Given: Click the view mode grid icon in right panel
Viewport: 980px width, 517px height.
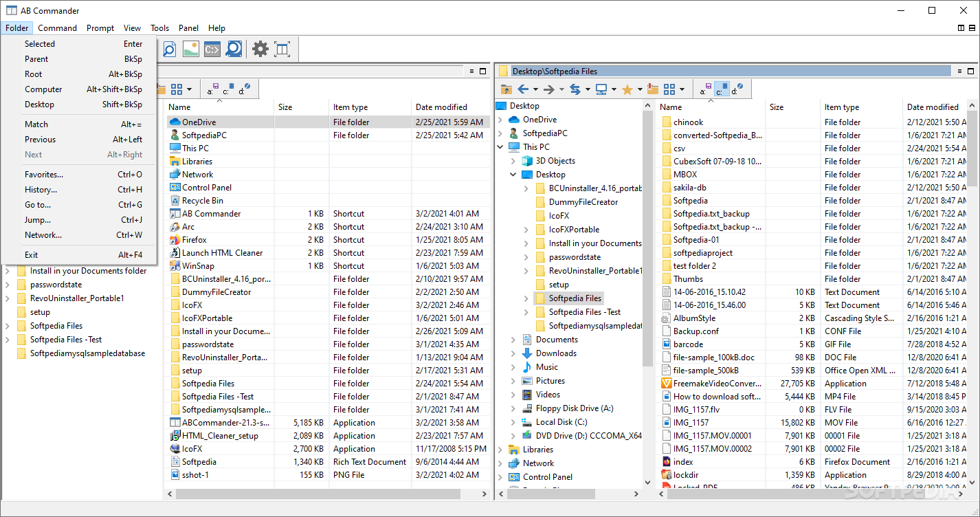Looking at the screenshot, I should pyautogui.click(x=669, y=89).
